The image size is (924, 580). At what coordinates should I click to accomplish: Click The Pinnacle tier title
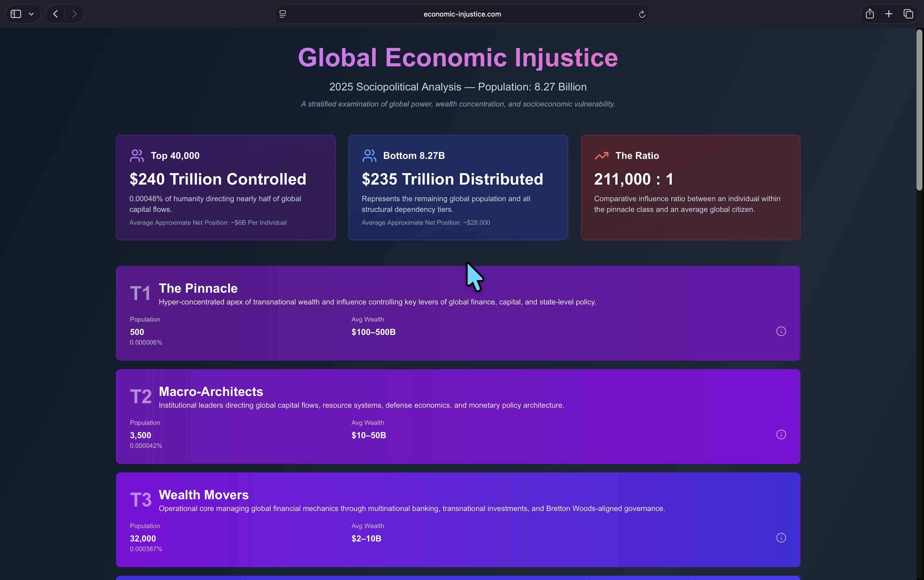coord(198,288)
